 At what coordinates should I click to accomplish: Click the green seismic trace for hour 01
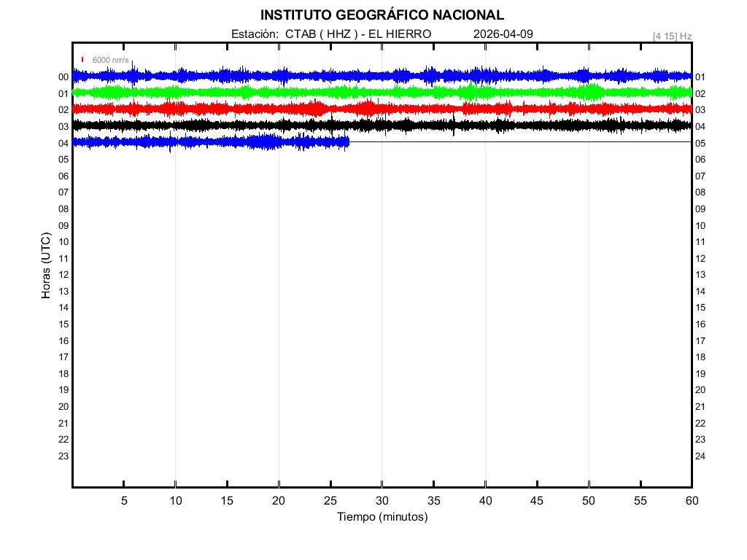(x=365, y=93)
